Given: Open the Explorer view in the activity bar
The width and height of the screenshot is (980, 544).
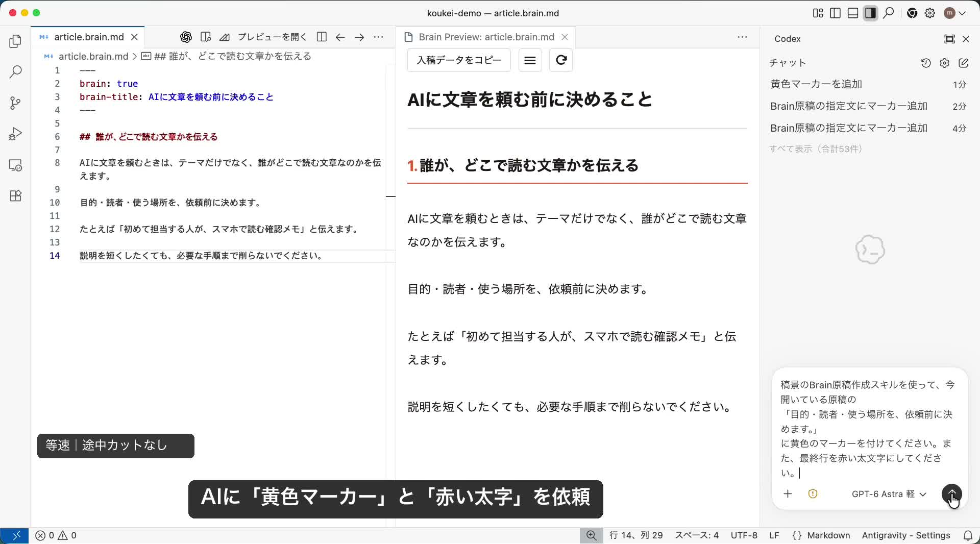Looking at the screenshot, I should coord(15,41).
